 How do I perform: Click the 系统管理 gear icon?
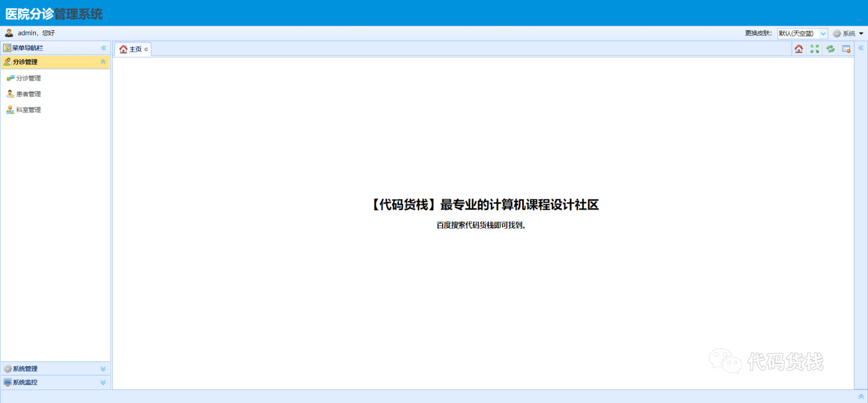7,369
